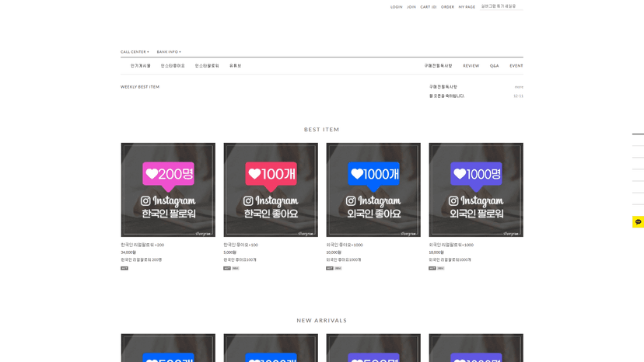This screenshot has height=362, width=644.
Task: Click the NEW badge under 외국인 리얼팔로워+1000
Action: tap(441, 268)
